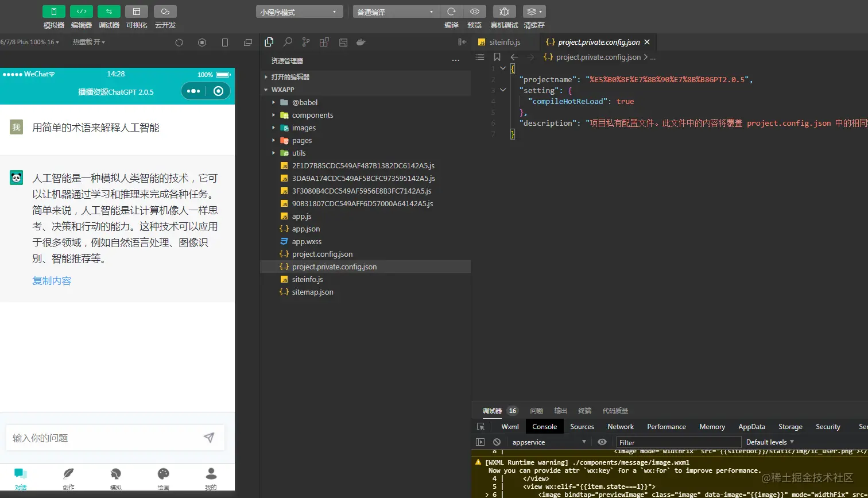Click the simulator reload icon beside 热重载
This screenshot has height=498, width=868.
[x=179, y=43]
